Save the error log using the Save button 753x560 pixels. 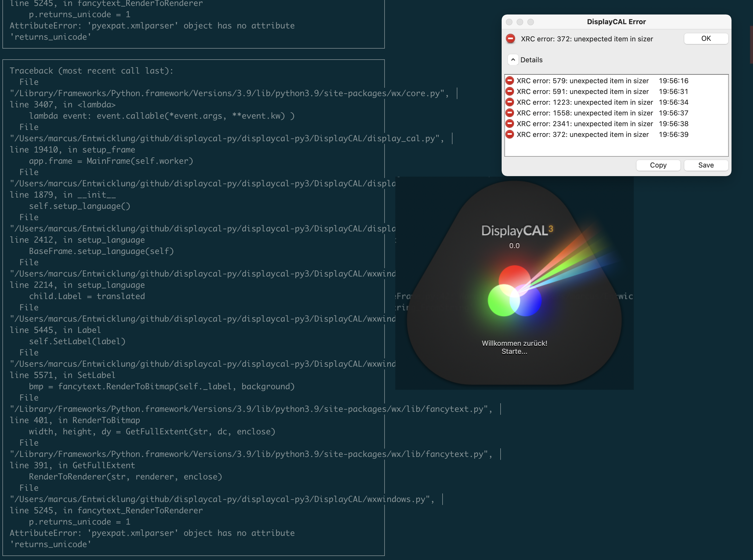coord(706,165)
